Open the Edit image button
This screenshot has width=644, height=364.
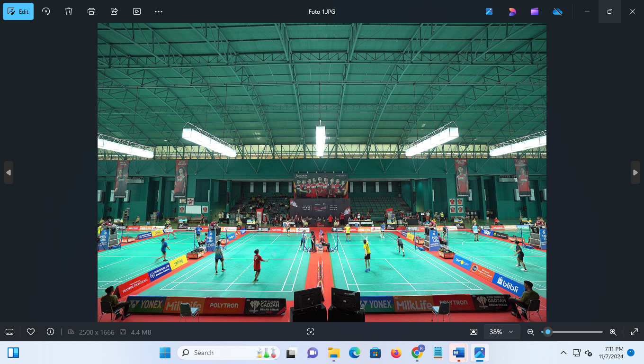[18, 11]
